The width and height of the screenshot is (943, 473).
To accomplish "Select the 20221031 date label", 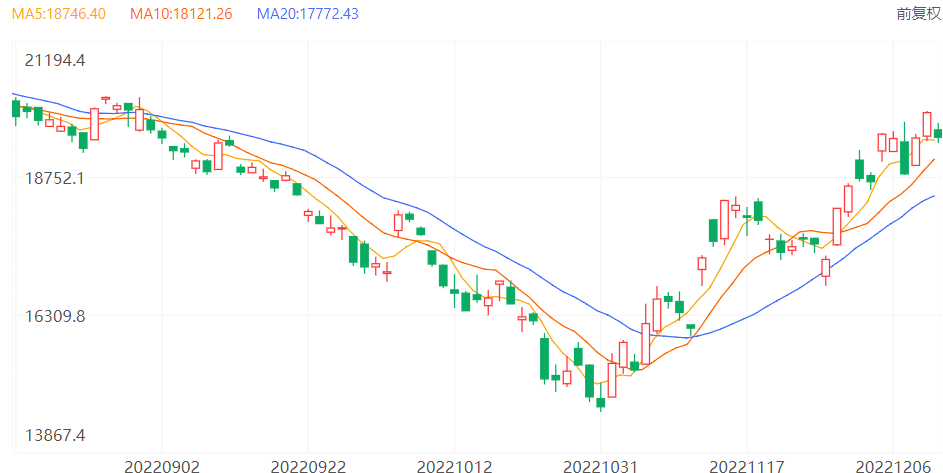I will pos(600,466).
